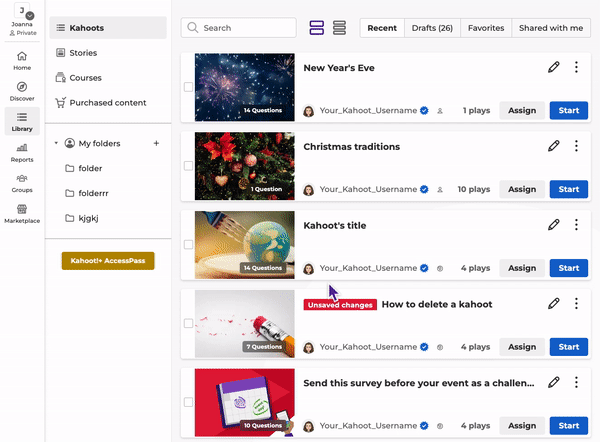Open the Marketplace shop icon
Viewport: 600px width, 442px height.
click(x=22, y=209)
